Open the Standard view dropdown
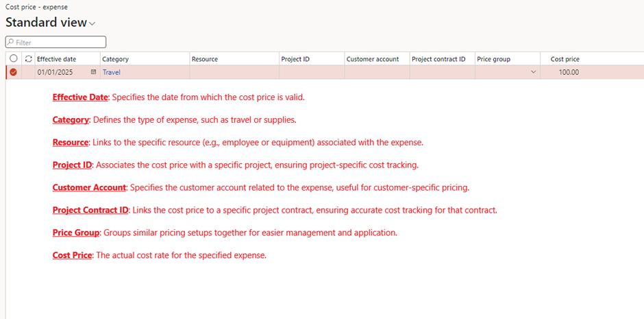This screenshot has height=319, width=644. coord(50,23)
